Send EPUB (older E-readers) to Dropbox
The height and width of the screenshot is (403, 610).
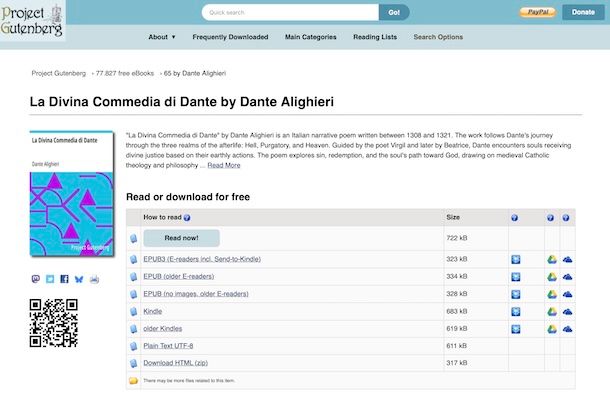coord(516,277)
